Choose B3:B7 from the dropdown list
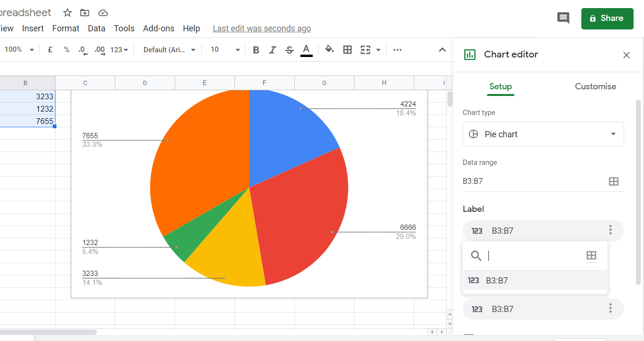This screenshot has height=341, width=644. [x=535, y=280]
